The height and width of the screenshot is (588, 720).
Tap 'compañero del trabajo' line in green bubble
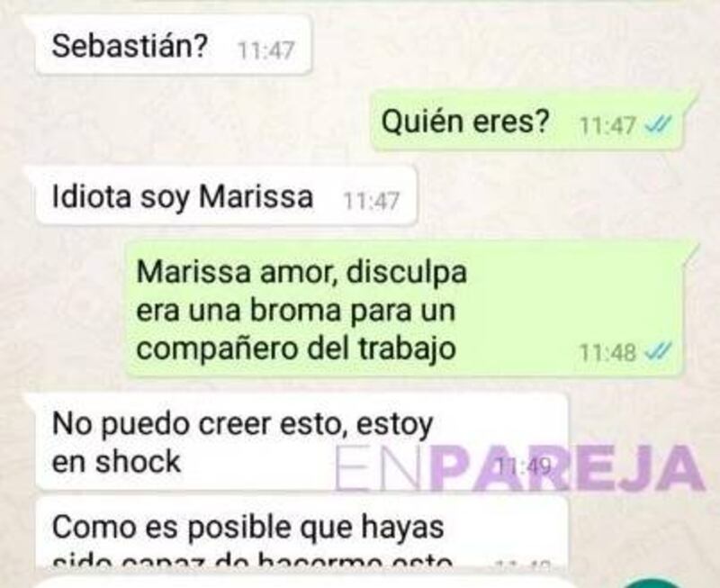296,349
